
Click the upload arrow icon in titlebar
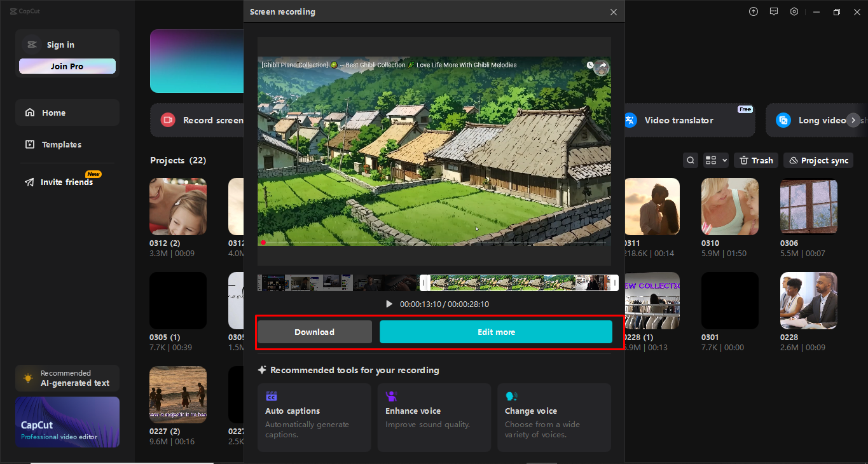(753, 11)
